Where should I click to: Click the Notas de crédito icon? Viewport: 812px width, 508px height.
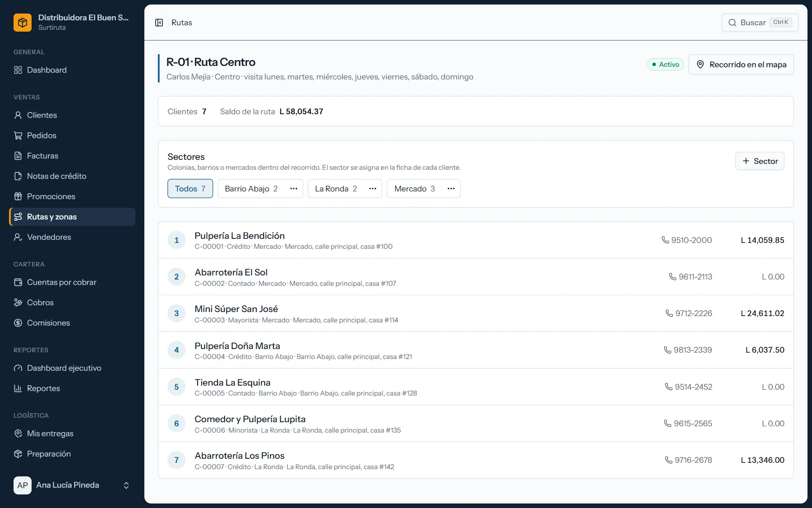coord(18,176)
